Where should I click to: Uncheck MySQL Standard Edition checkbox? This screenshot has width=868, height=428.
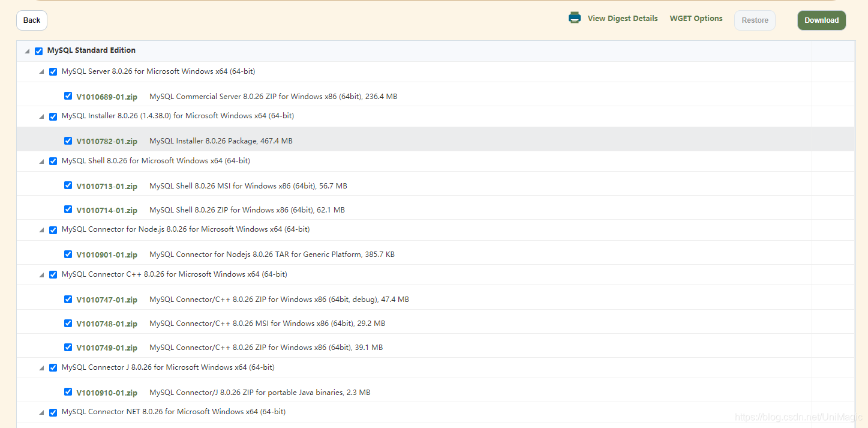pyautogui.click(x=39, y=51)
